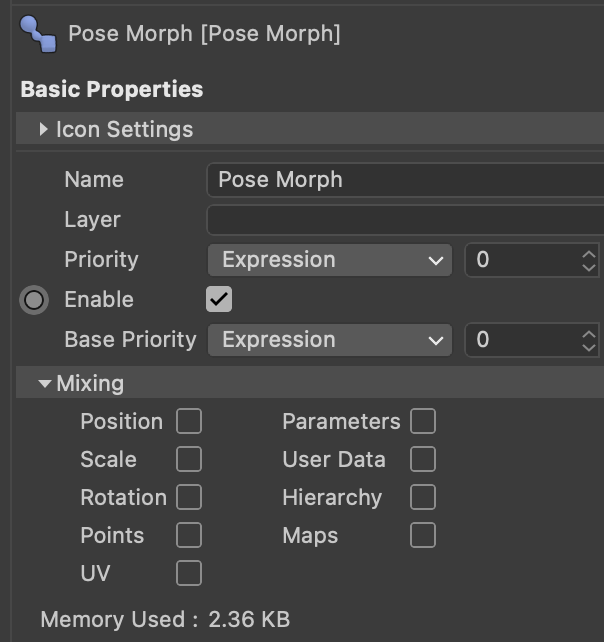Uncheck the Enable checkbox
This screenshot has width=604, height=642.
point(219,299)
